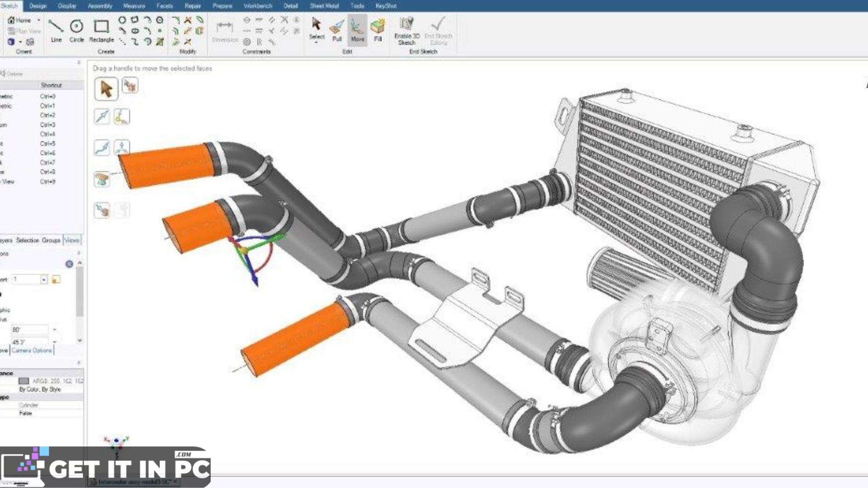Select the view row with Ctrl+0 shortcut
The height and width of the screenshot is (488, 868).
[x=42, y=97]
